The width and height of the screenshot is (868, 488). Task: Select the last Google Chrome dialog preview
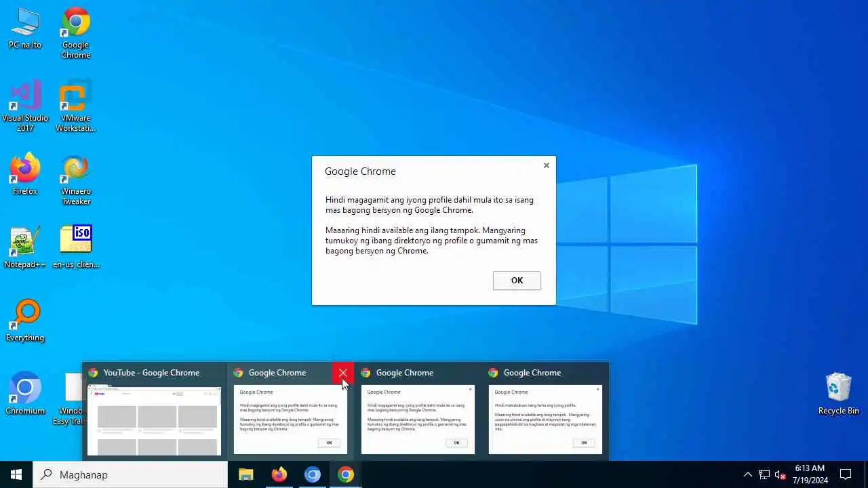pyautogui.click(x=545, y=411)
